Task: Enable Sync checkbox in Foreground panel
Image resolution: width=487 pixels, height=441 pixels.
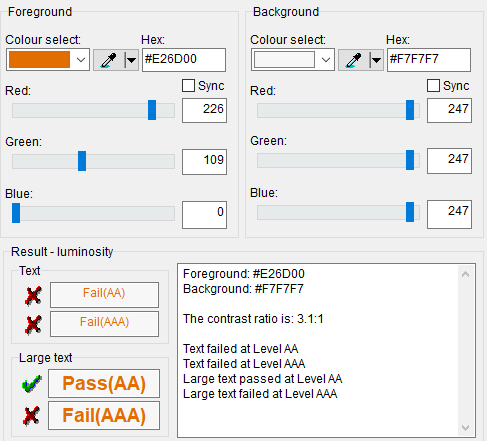Action: point(188,86)
